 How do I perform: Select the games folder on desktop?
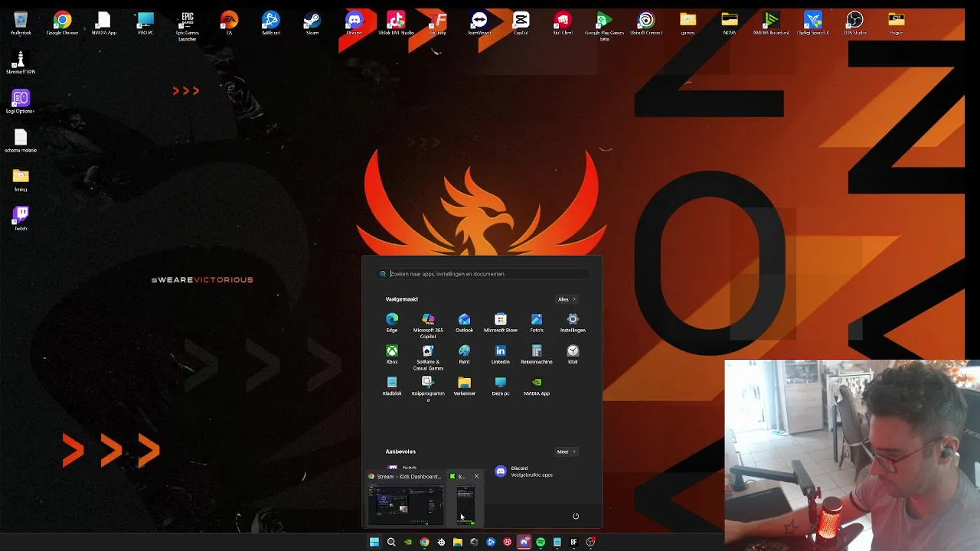[x=688, y=23]
